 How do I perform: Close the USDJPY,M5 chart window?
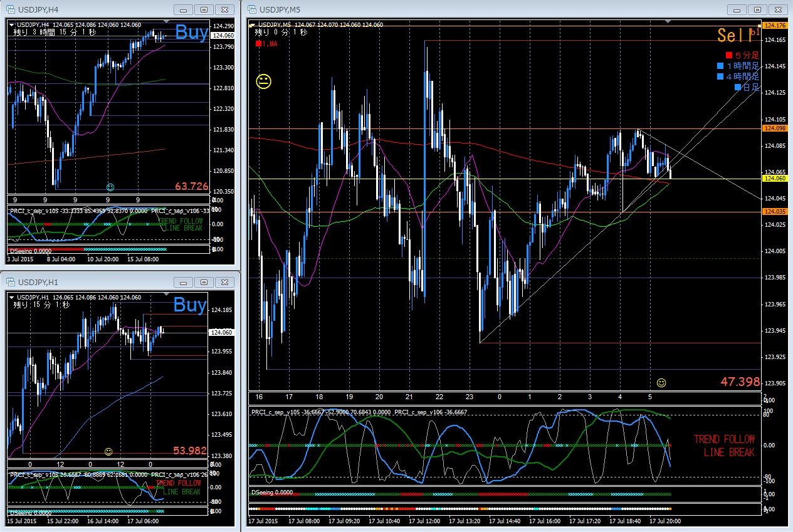click(x=778, y=9)
